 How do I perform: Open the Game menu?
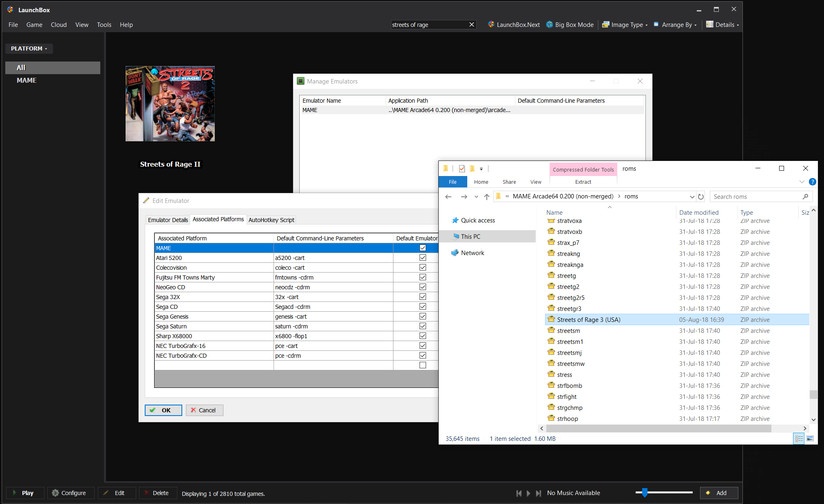point(34,25)
